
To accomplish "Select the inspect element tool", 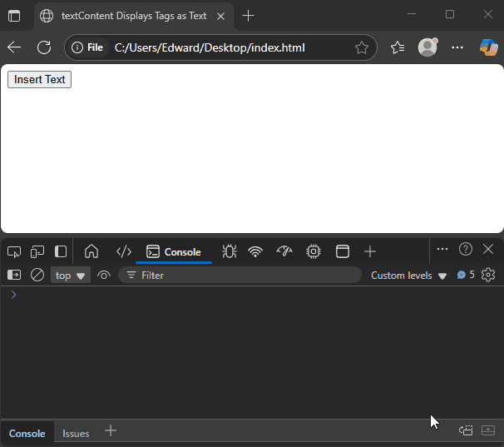I will [14, 251].
